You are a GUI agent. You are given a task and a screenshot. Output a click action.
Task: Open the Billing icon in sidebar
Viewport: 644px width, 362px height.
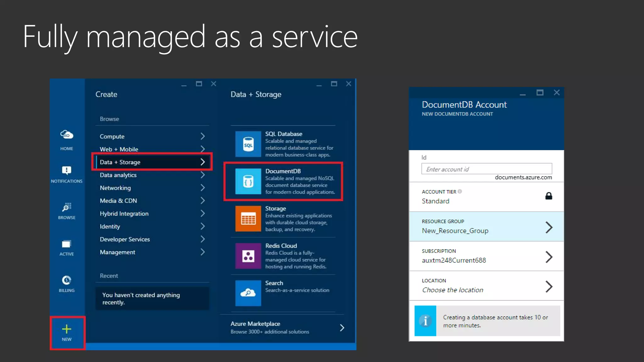pyautogui.click(x=67, y=280)
